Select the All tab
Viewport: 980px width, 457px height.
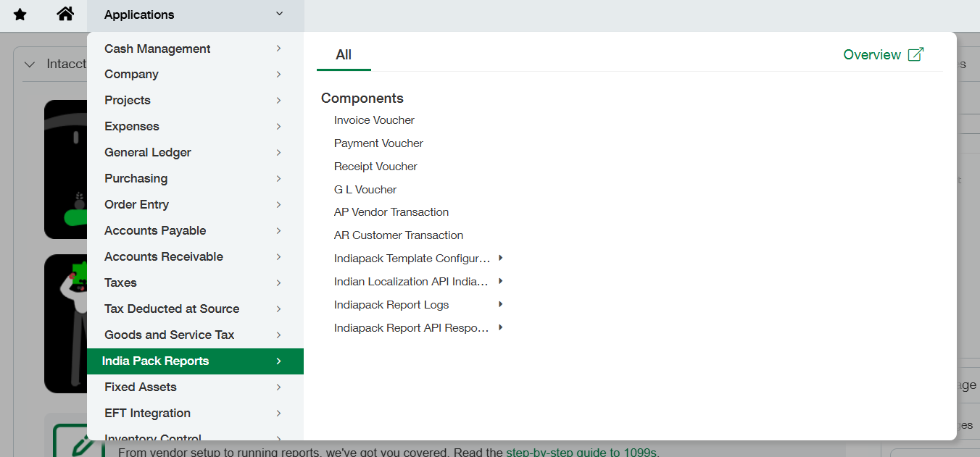pyautogui.click(x=344, y=55)
